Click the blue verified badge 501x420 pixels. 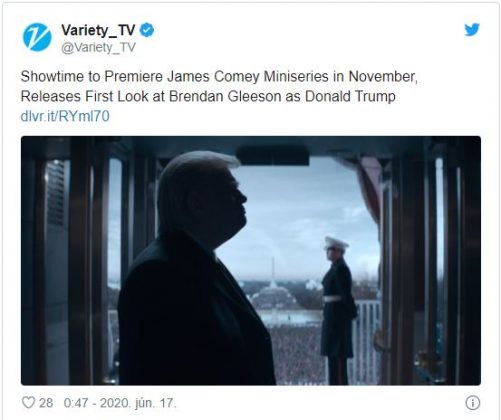(147, 30)
